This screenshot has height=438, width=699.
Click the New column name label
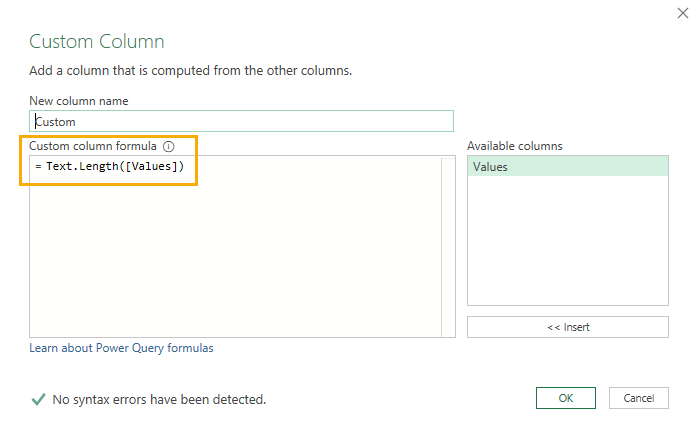(79, 101)
